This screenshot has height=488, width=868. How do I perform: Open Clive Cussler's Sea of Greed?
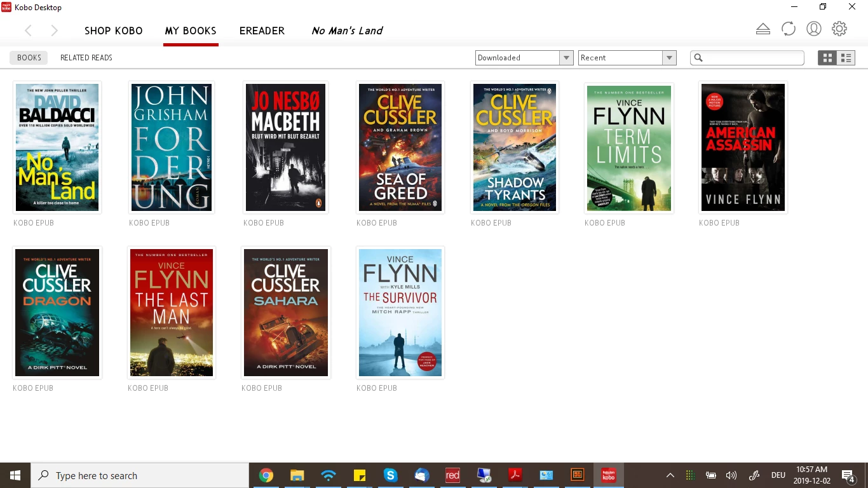[400, 147]
